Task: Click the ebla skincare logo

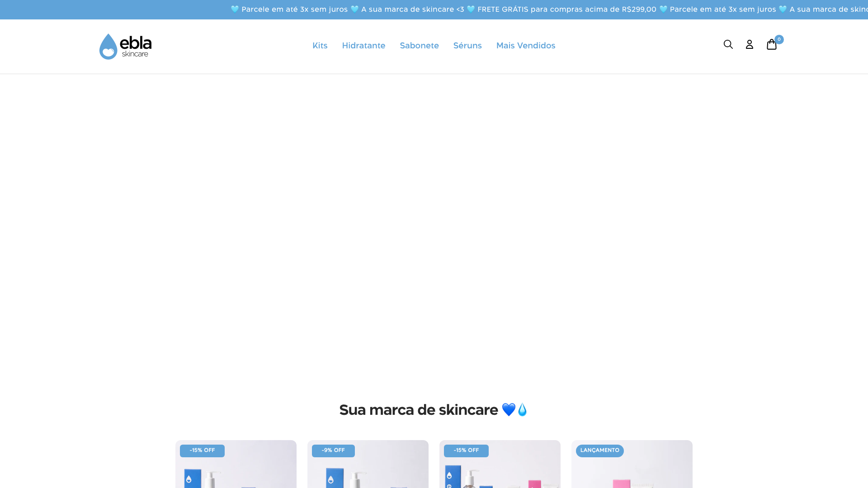Action: (125, 47)
